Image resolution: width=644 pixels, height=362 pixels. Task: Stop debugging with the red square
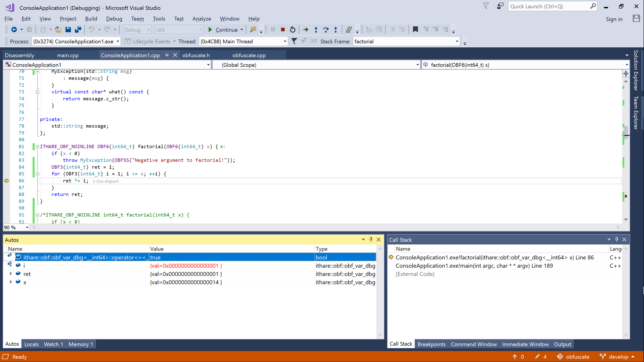(283, 30)
